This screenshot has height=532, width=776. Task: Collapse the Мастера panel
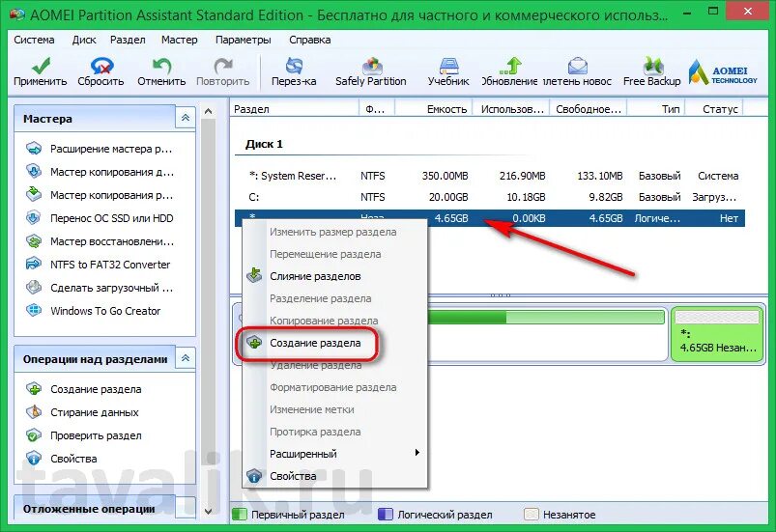(186, 118)
